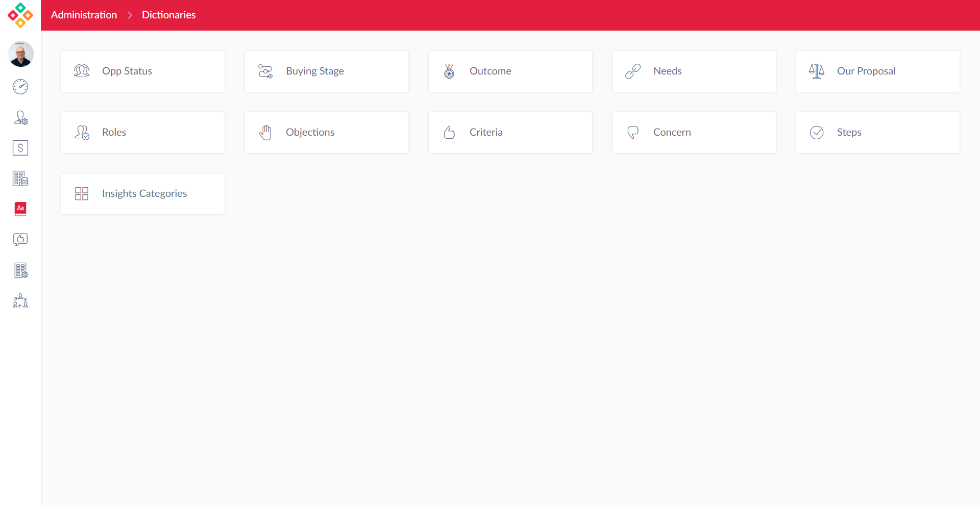980x505 pixels.
Task: Open user settings icon in sidebar
Action: click(20, 117)
